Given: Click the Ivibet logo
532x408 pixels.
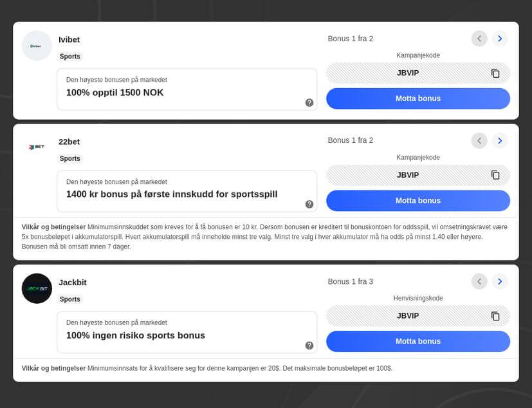Looking at the screenshot, I should click(37, 46).
